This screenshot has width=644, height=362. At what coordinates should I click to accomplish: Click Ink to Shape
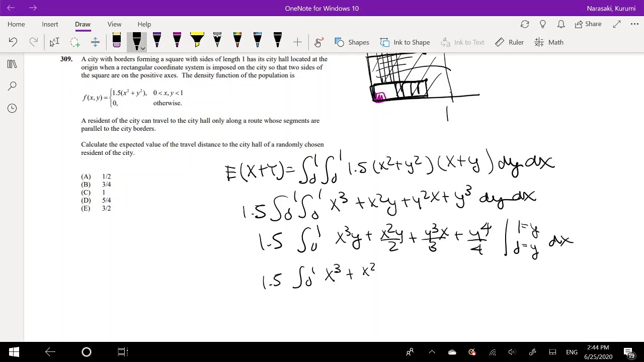point(405,42)
